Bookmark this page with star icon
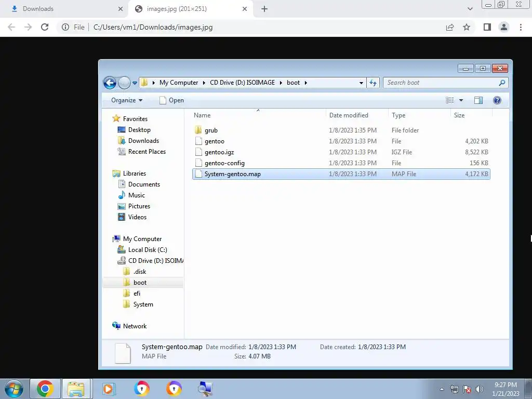 [x=467, y=27]
